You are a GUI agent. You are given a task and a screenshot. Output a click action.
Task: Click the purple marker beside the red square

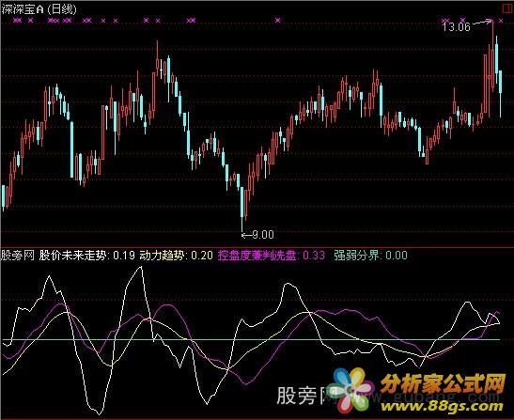[501, 21]
